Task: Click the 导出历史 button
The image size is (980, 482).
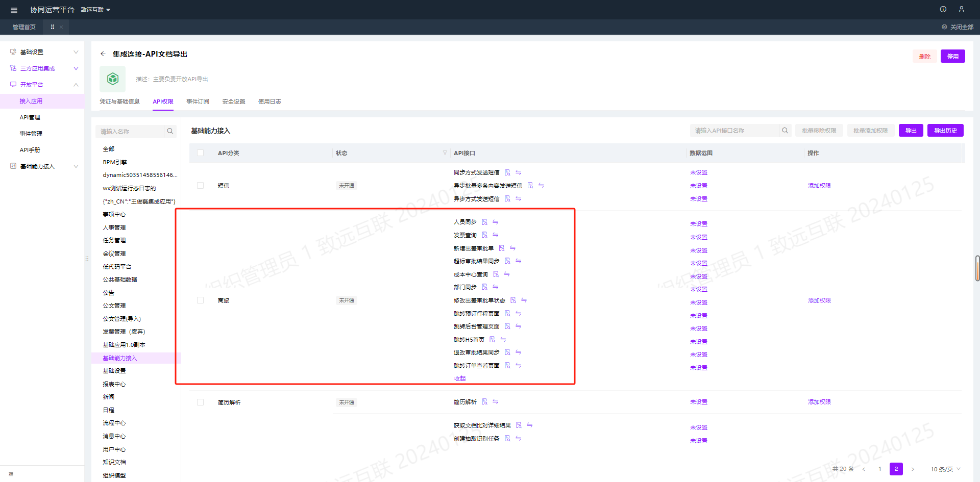Action: point(945,131)
